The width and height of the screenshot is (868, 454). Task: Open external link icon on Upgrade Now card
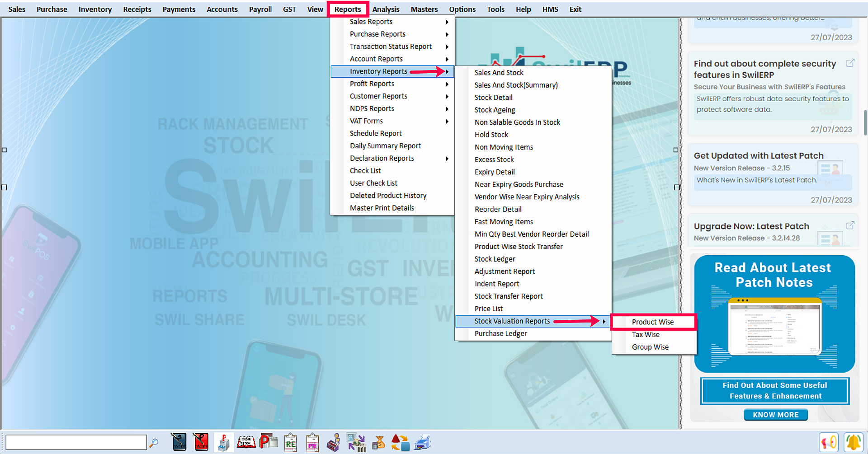(x=850, y=225)
